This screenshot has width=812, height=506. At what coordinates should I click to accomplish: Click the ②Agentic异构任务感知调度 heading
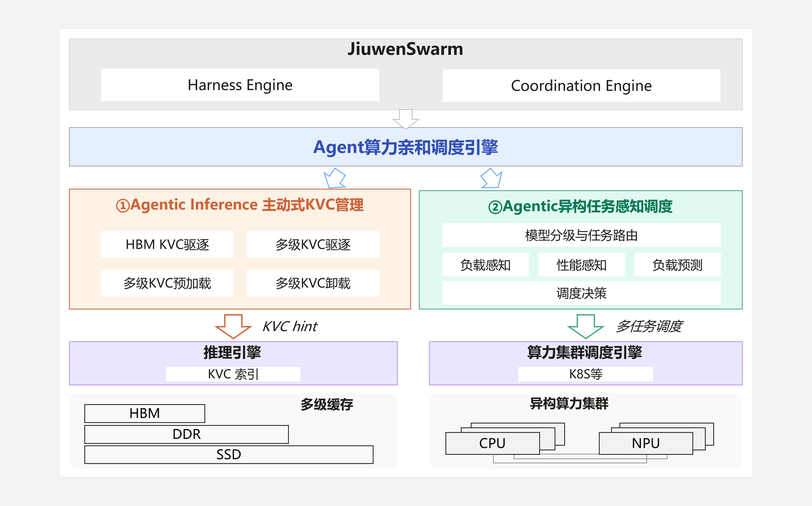pos(580,206)
